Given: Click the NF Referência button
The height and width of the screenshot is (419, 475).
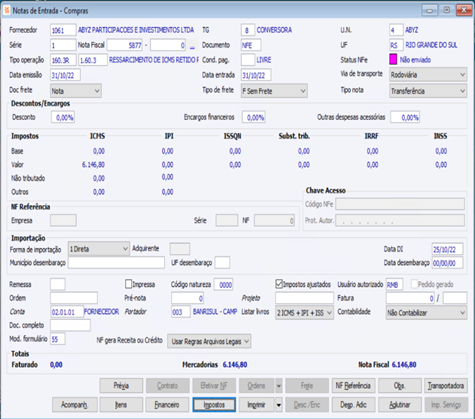Looking at the screenshot, I should click(353, 386).
